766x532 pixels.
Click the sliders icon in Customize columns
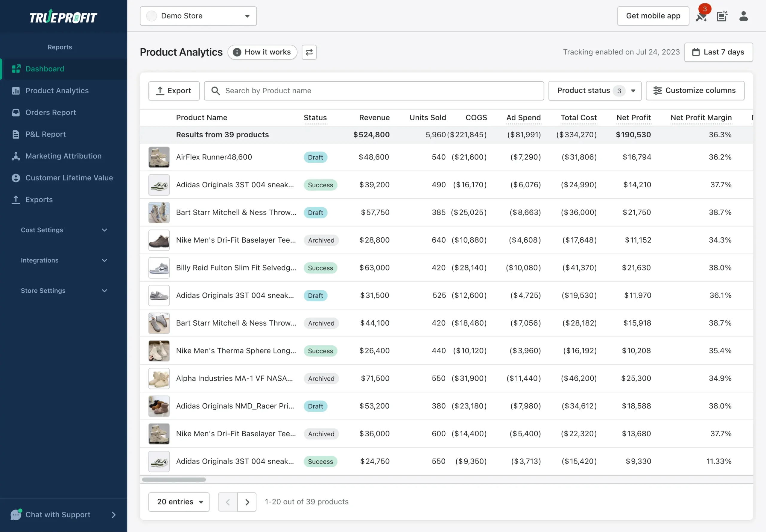(657, 91)
